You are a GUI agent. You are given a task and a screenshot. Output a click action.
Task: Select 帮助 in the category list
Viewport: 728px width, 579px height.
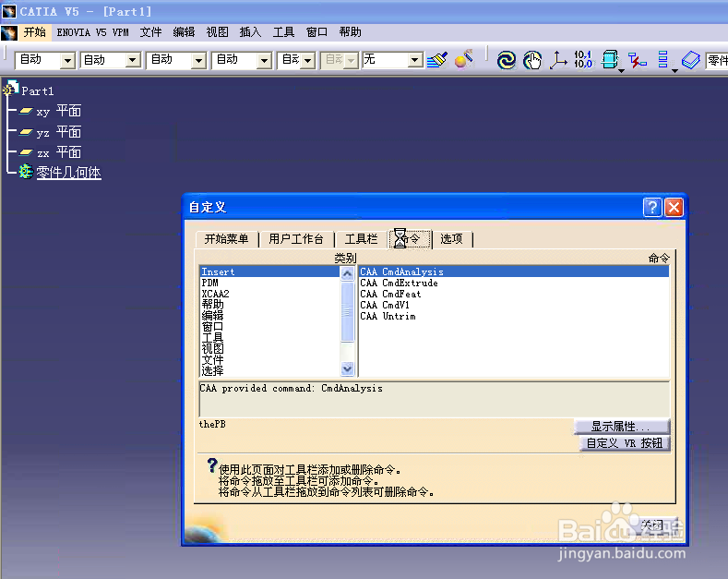[269, 305]
